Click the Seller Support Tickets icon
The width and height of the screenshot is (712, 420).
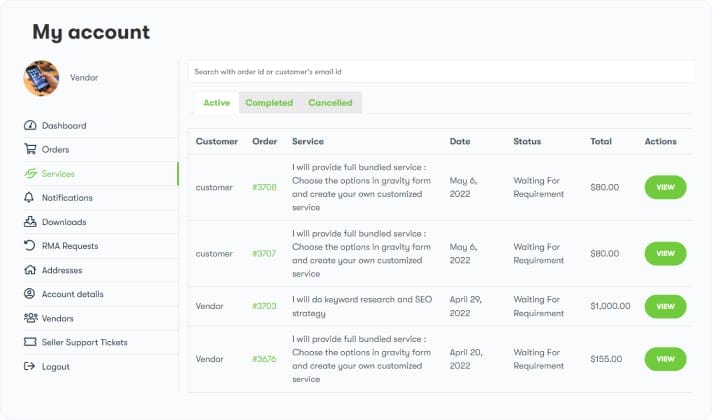click(x=30, y=342)
